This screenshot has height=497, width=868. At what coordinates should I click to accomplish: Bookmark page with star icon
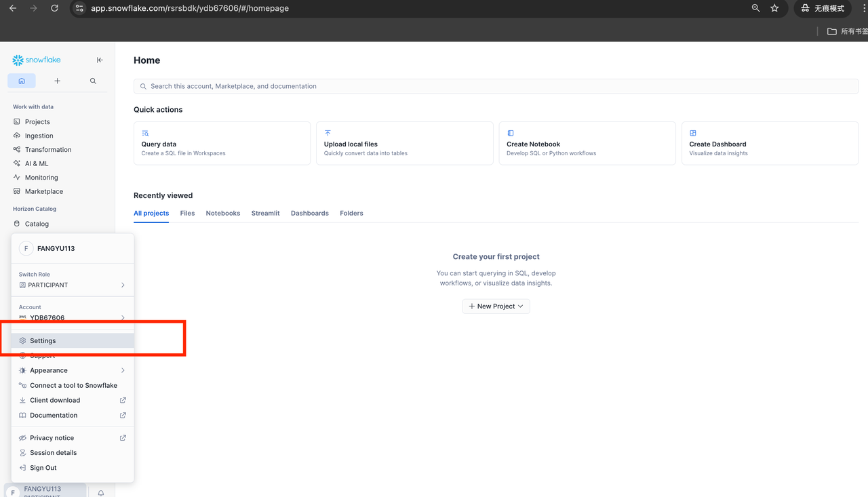[x=774, y=8]
